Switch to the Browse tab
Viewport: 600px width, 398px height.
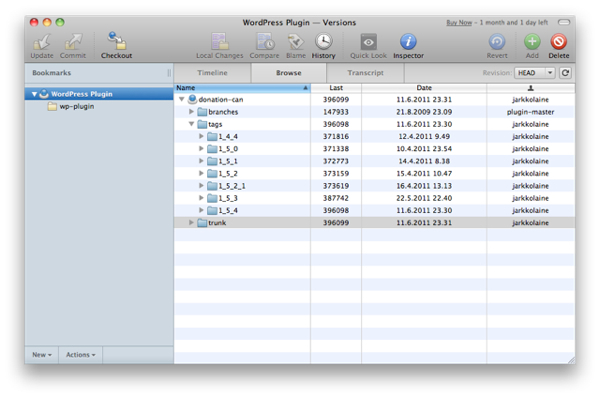[x=289, y=73]
